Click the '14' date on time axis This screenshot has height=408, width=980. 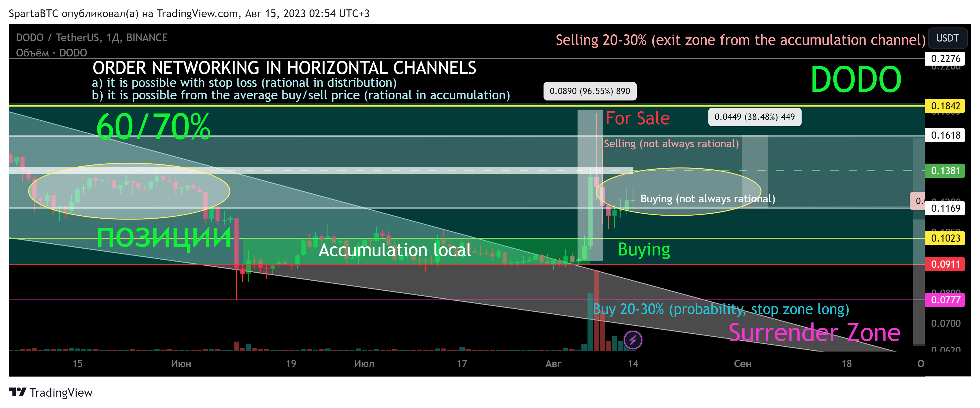pos(633,363)
